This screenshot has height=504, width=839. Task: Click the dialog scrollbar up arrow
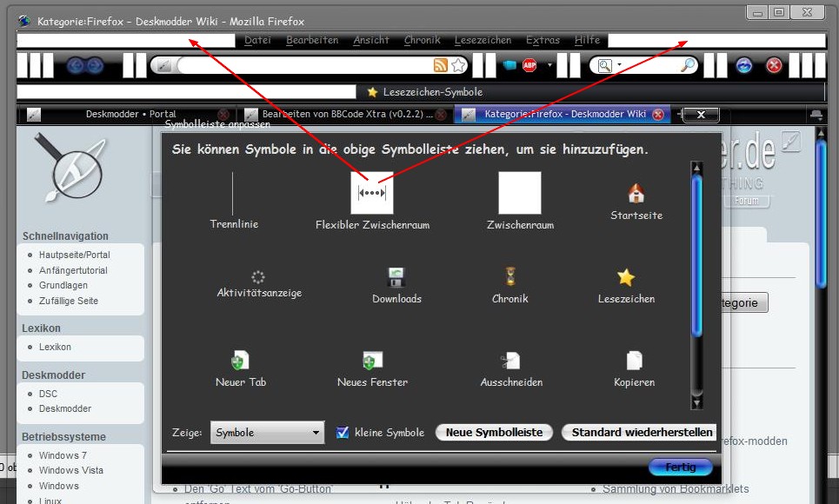coord(696,168)
